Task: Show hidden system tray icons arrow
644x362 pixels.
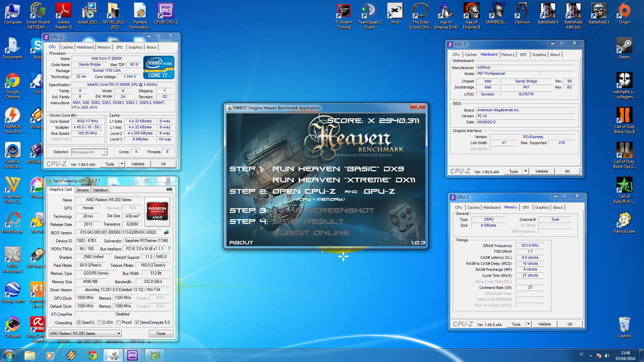Action: coord(591,356)
